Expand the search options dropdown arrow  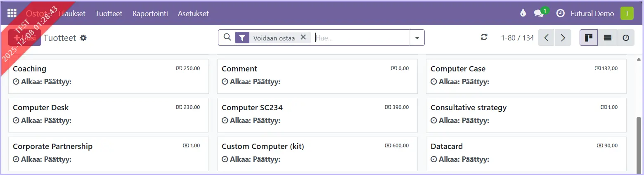(x=417, y=38)
